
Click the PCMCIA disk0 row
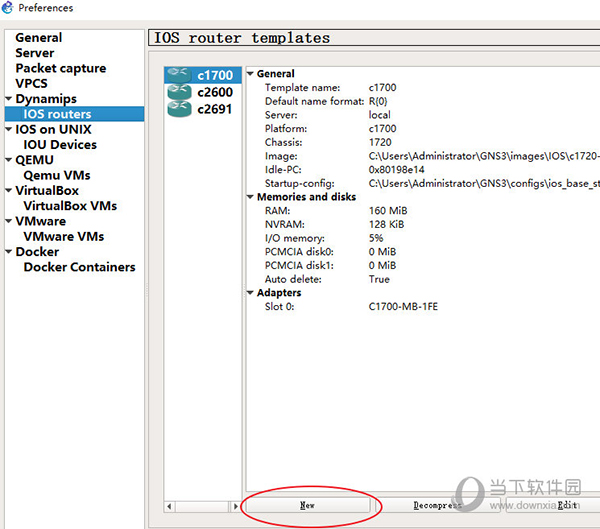tap(423, 252)
